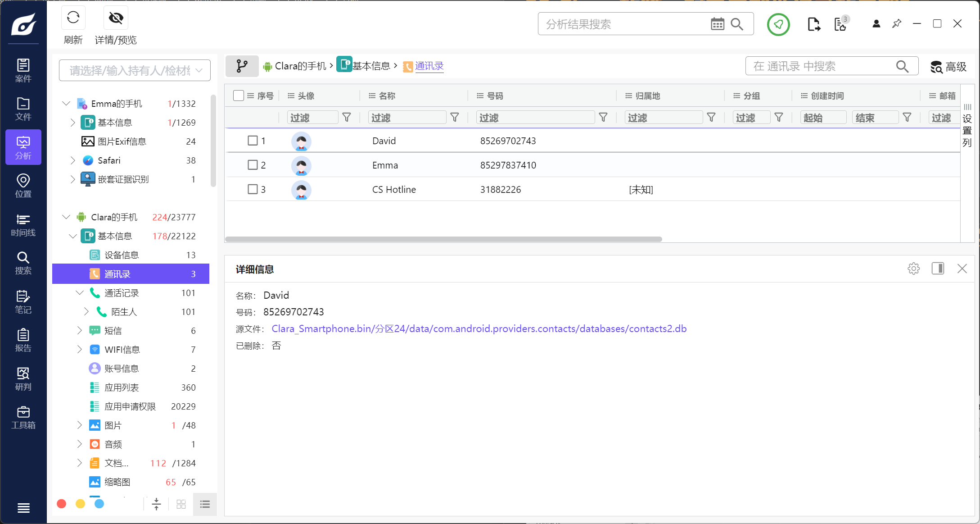Click the calendar icon in analysis search
Screen dimensions: 980x524
(x=717, y=24)
